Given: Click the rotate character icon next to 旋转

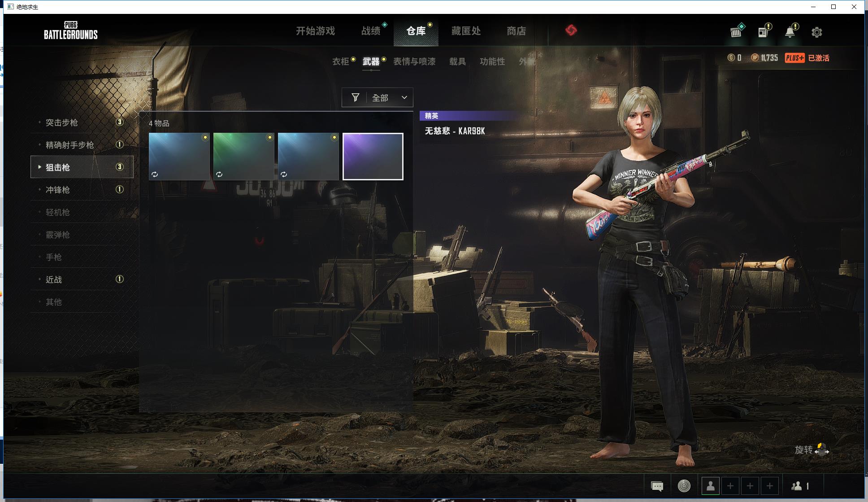Looking at the screenshot, I should [x=821, y=449].
